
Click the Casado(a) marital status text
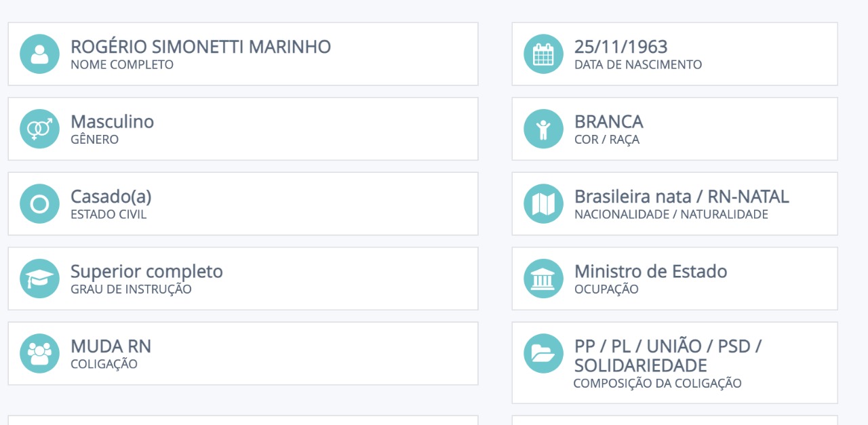click(x=111, y=197)
